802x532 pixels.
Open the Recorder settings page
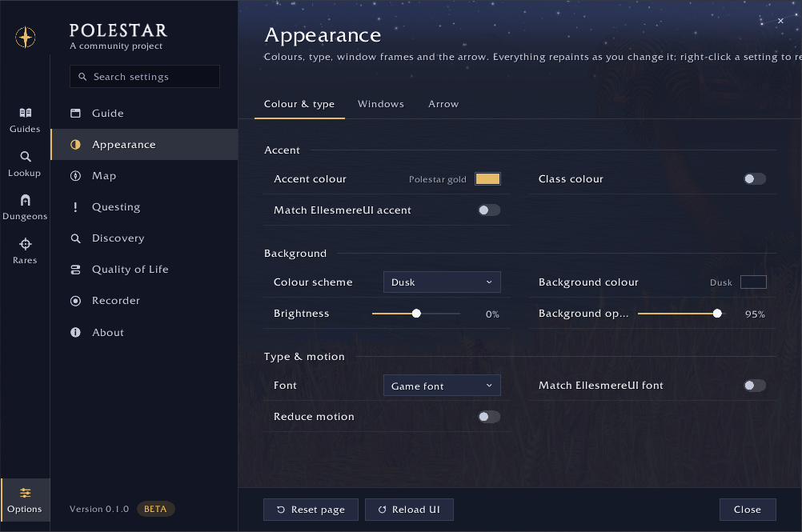click(x=144, y=301)
